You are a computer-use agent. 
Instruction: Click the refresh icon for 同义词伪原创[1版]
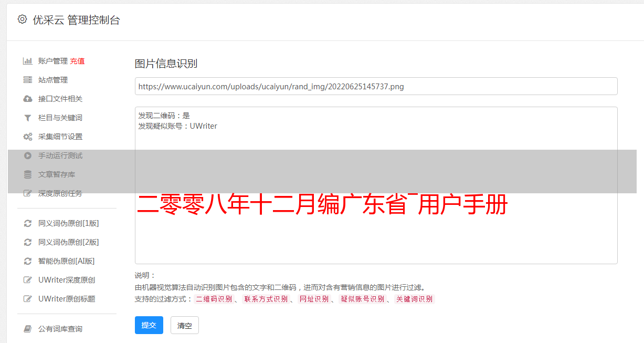point(28,223)
